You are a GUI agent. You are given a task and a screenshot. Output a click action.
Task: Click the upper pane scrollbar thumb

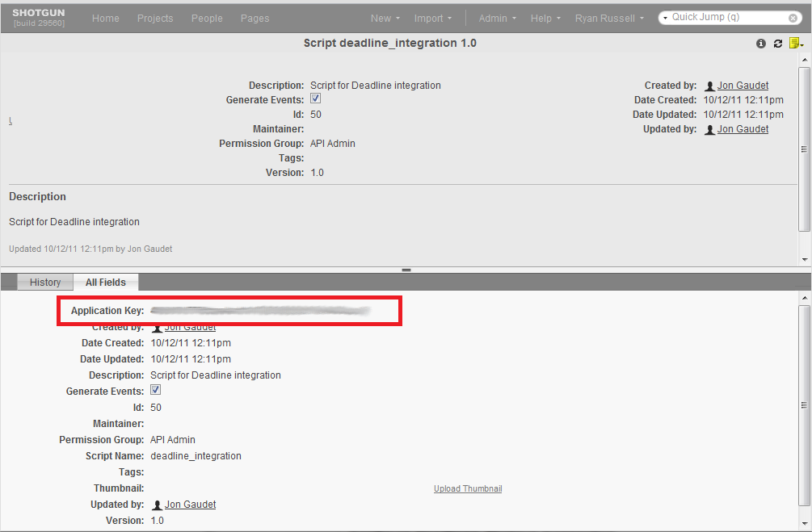click(x=804, y=149)
